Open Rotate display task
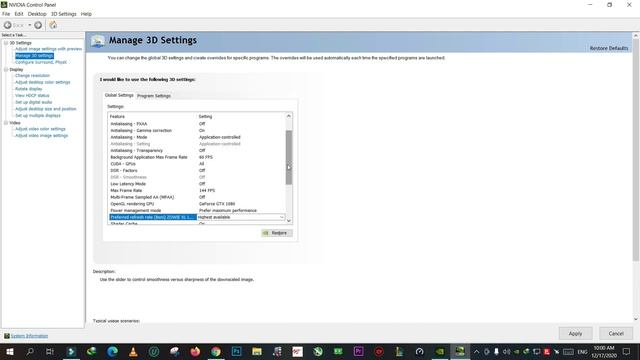Viewport: 640px width, 360px height. pos(29,89)
